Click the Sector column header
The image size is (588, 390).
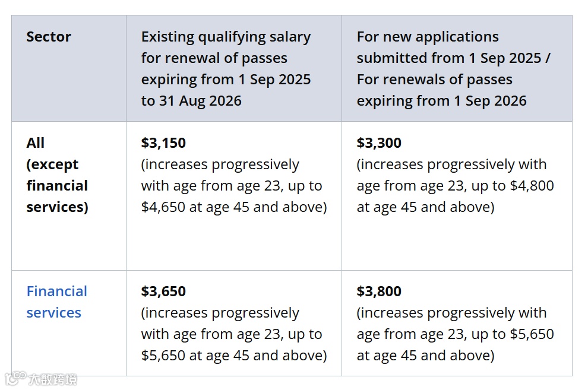pos(49,37)
